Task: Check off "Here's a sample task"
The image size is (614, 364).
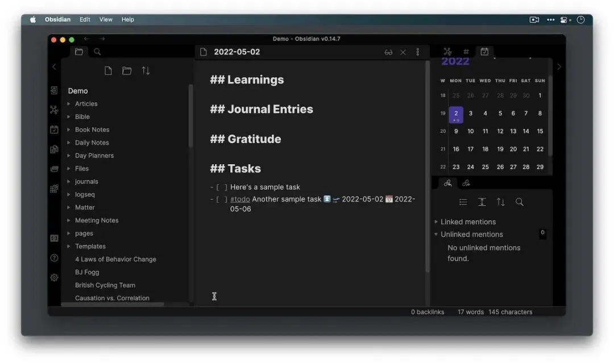Action: tap(222, 187)
